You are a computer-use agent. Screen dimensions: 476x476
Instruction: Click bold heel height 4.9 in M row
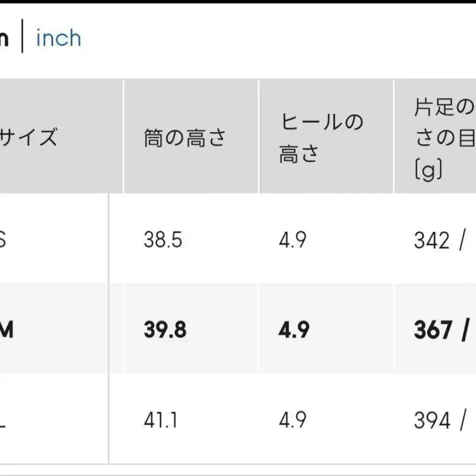[294, 330]
